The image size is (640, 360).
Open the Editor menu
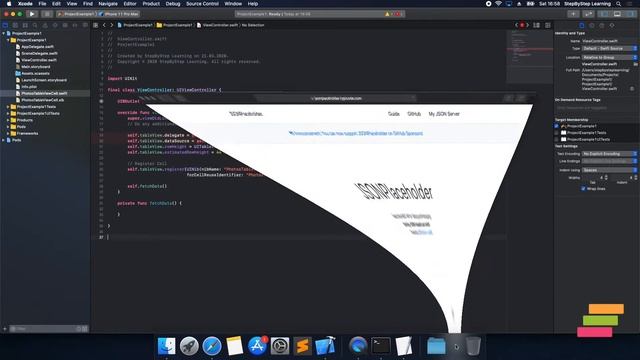(130, 4)
